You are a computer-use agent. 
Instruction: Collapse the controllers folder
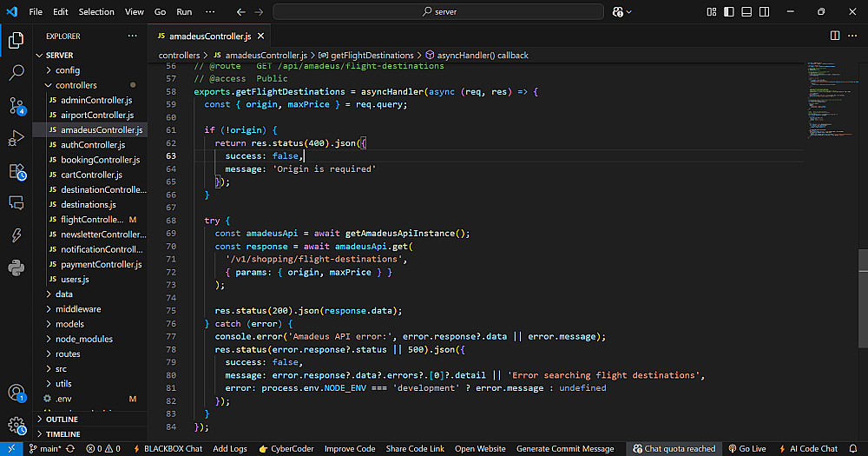coord(76,85)
